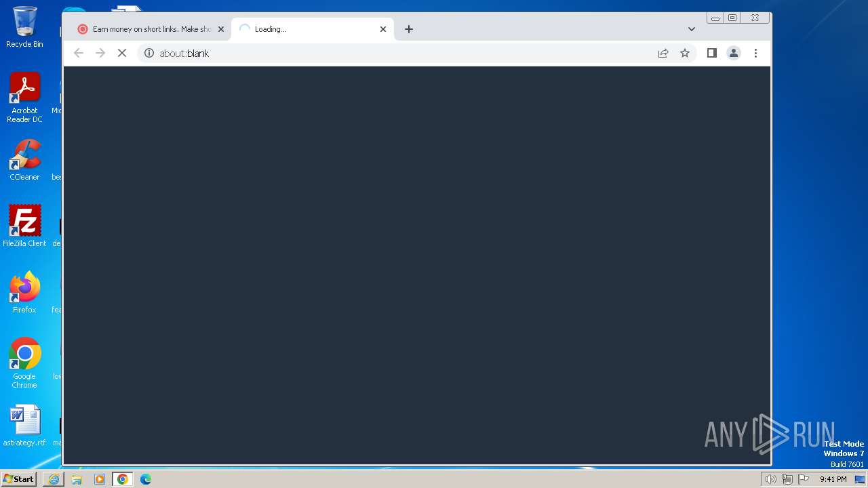Go forward to next page
Screen dimensions: 868x488
pos(100,53)
